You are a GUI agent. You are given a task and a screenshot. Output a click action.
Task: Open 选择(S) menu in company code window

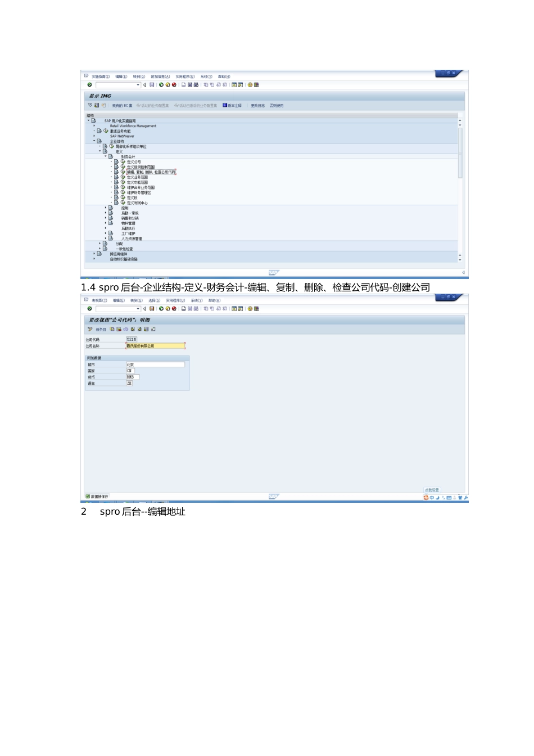click(154, 300)
